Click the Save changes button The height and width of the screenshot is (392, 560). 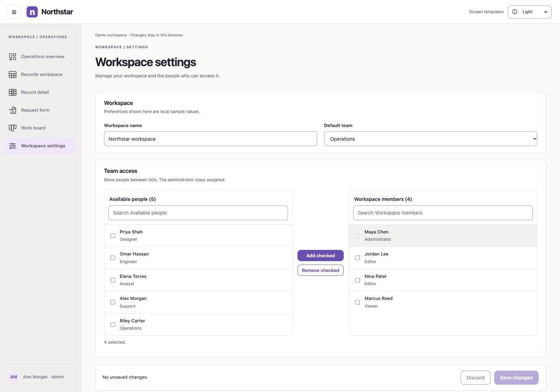(x=516, y=378)
